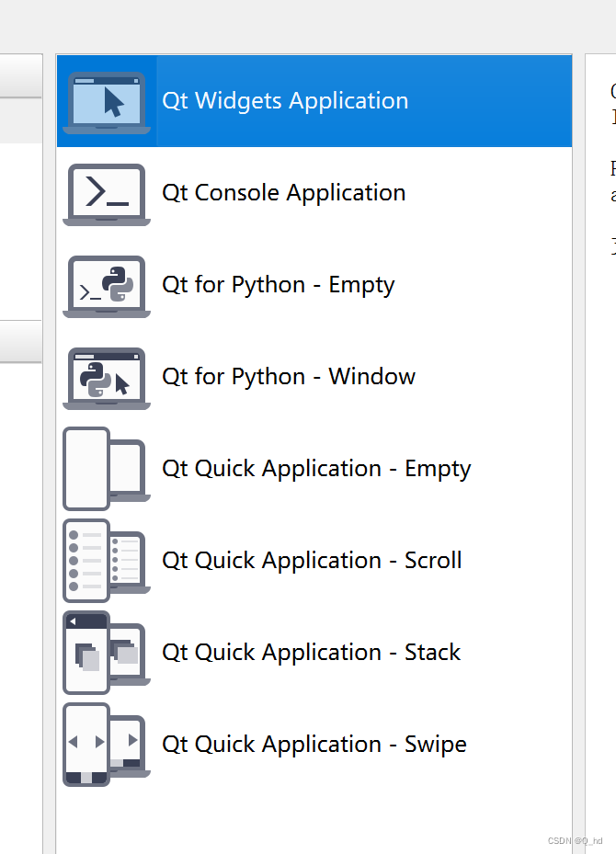The image size is (616, 854).
Task: Choose the Qt Console Application label
Action: 284,193
